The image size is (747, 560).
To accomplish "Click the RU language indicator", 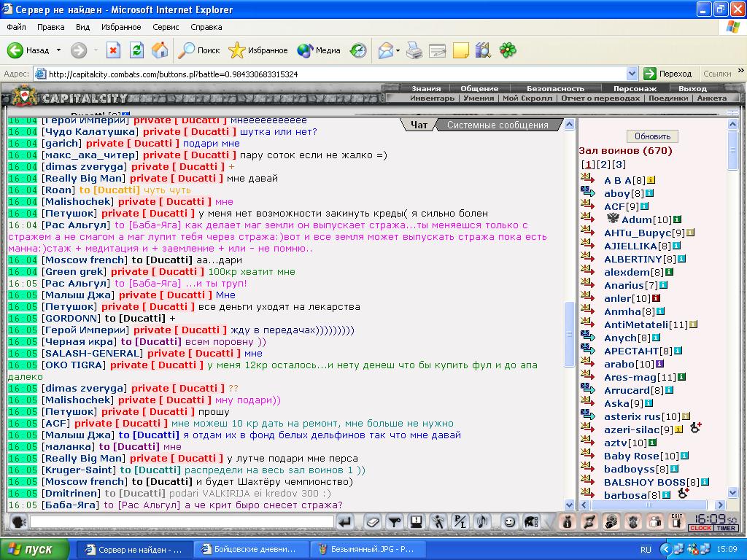I will tap(646, 550).
